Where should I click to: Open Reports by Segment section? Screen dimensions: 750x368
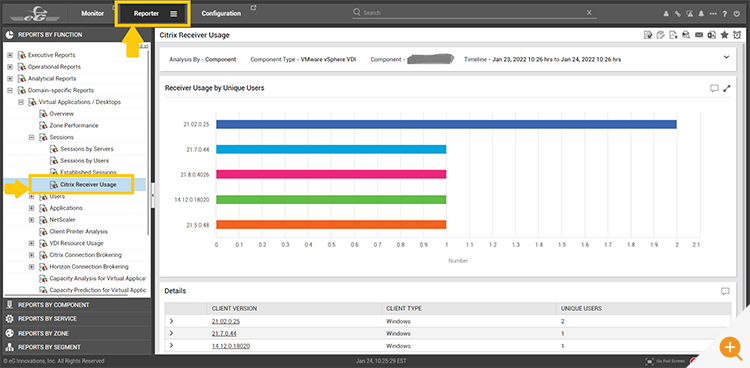click(x=77, y=347)
